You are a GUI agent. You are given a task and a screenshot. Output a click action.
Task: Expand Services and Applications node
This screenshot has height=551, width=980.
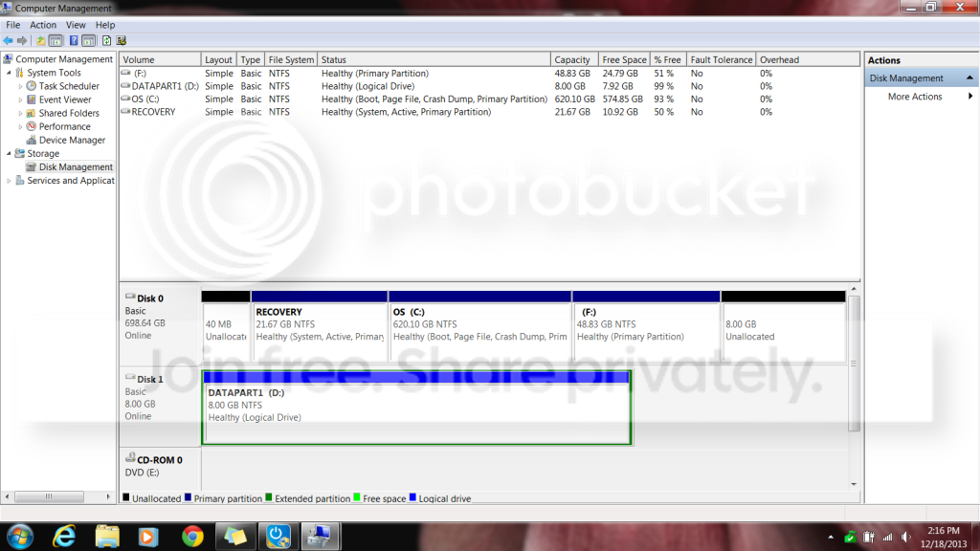pyautogui.click(x=9, y=181)
